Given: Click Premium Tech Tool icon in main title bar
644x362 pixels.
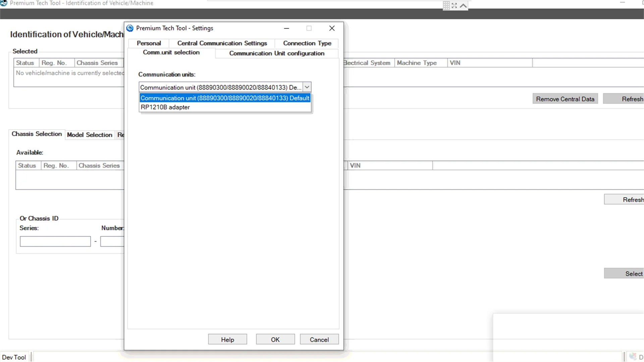Looking at the screenshot, I should [4, 3].
